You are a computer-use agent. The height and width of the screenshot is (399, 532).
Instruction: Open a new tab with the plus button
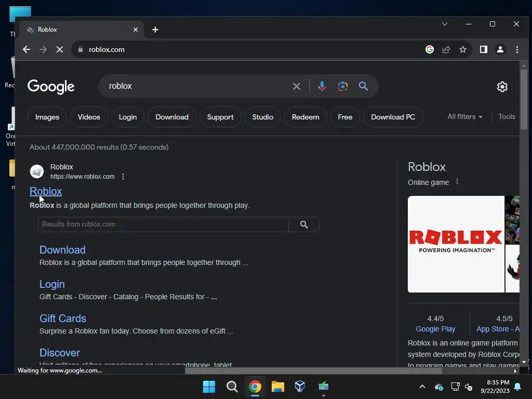[x=155, y=30]
